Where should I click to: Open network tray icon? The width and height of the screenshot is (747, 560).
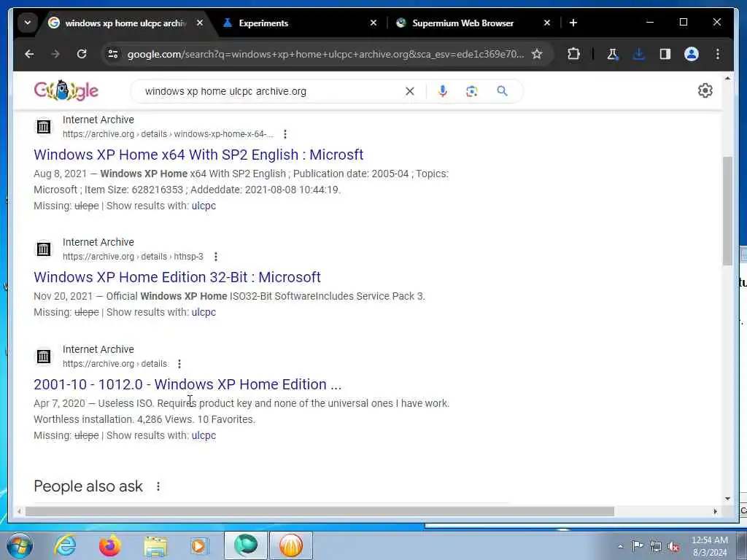[656, 546]
